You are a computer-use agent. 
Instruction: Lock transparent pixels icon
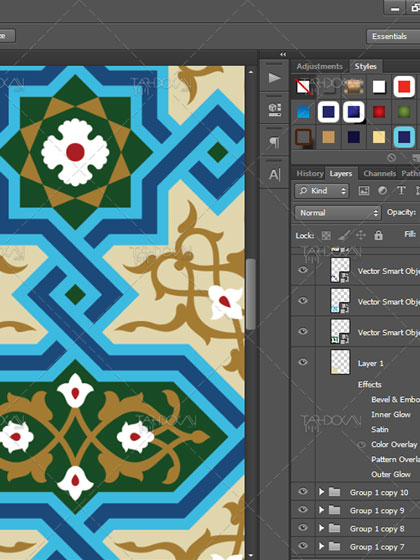(326, 235)
